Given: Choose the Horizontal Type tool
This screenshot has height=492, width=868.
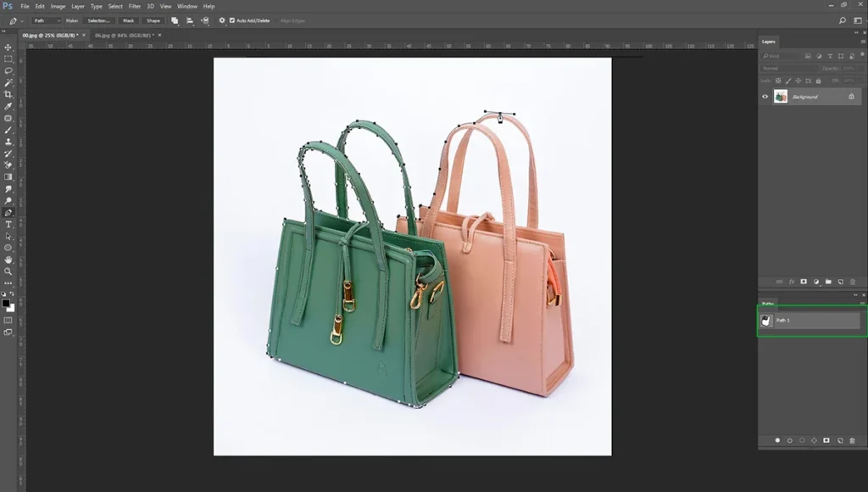Looking at the screenshot, I should (x=8, y=225).
